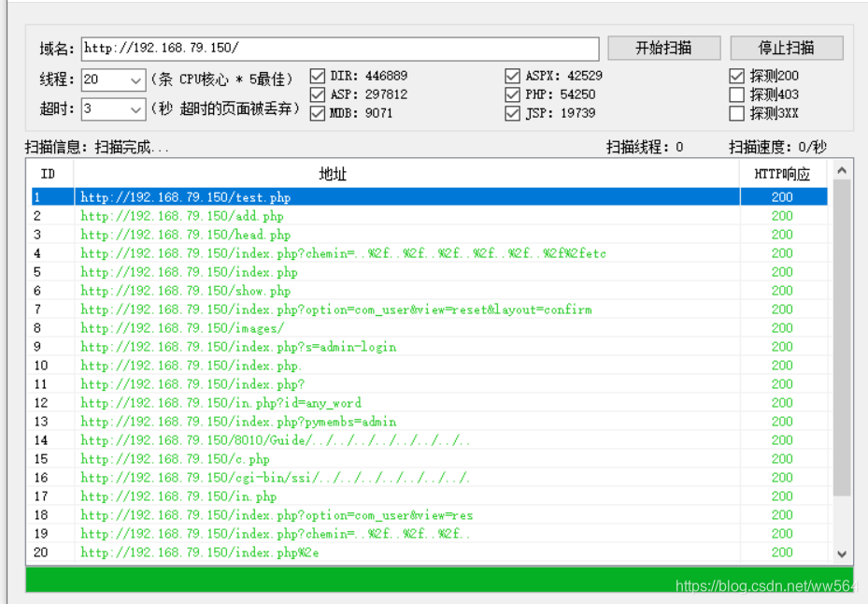Click the results list scroll-up arrow
Viewport: 868px width, 604px height.
(842, 171)
